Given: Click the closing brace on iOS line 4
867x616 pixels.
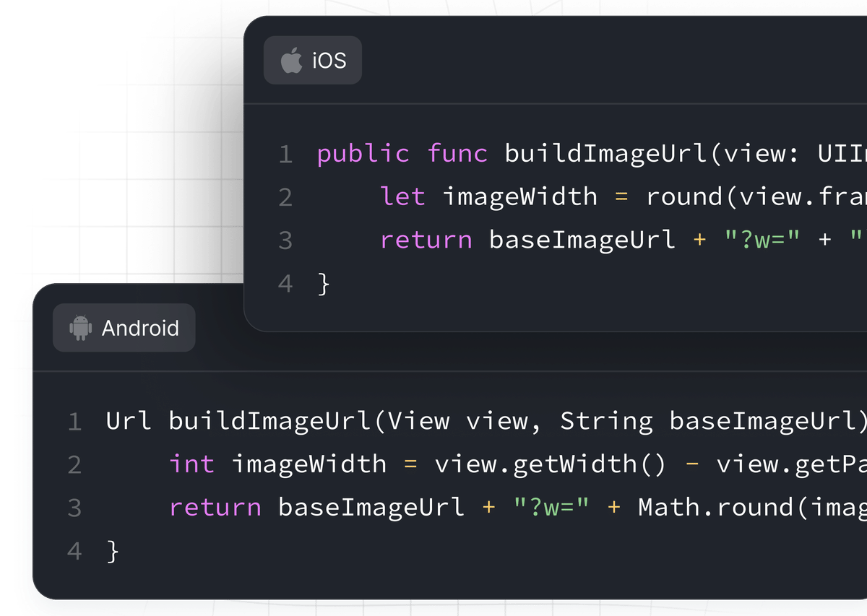Looking at the screenshot, I should [x=324, y=283].
